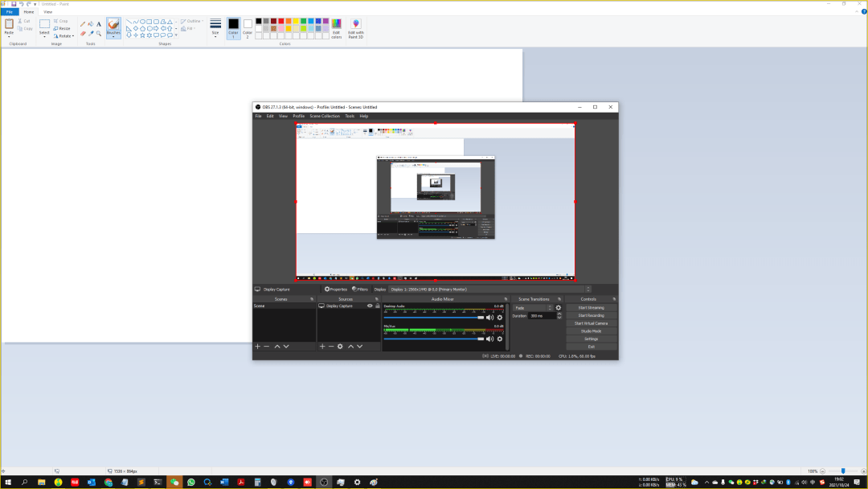Viewport: 868px width, 489px height.
Task: Add a new source with the plus icon
Action: click(x=322, y=346)
